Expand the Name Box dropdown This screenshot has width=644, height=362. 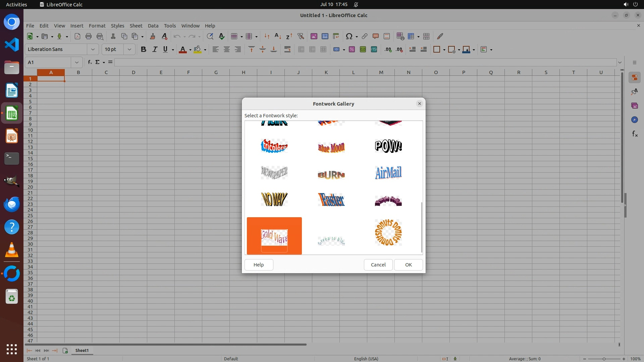(x=77, y=62)
